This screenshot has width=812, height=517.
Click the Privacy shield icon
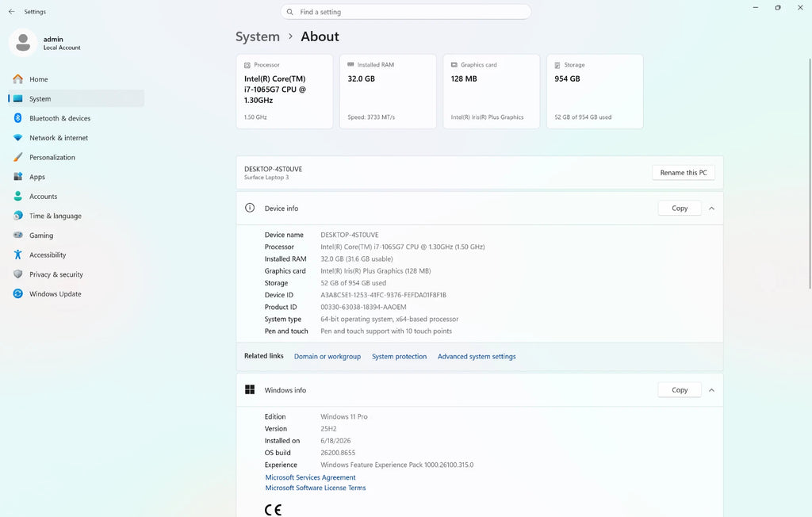[18, 274]
